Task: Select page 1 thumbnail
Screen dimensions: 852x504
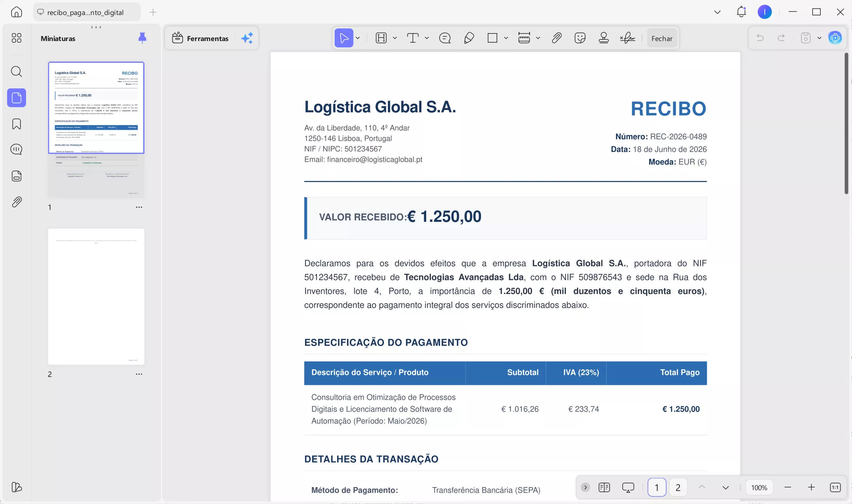Action: (x=96, y=129)
